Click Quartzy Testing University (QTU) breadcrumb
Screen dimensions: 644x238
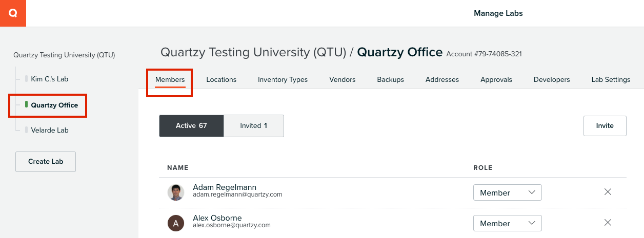[254, 52]
